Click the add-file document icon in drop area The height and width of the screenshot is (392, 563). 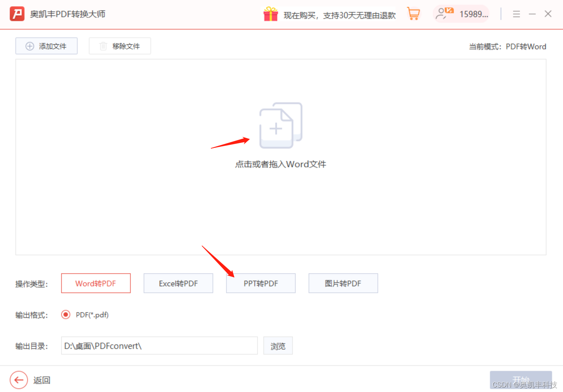click(x=281, y=125)
